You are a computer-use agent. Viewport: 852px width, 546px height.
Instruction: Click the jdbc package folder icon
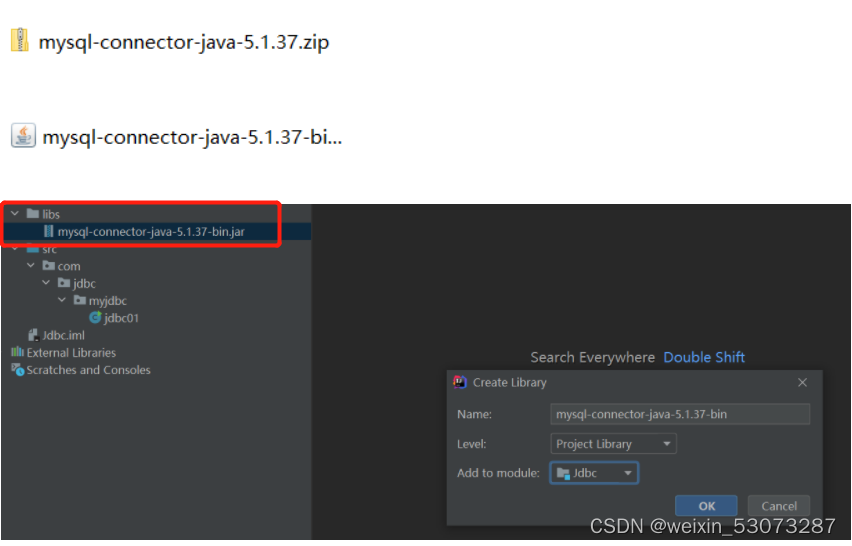pyautogui.click(x=64, y=283)
